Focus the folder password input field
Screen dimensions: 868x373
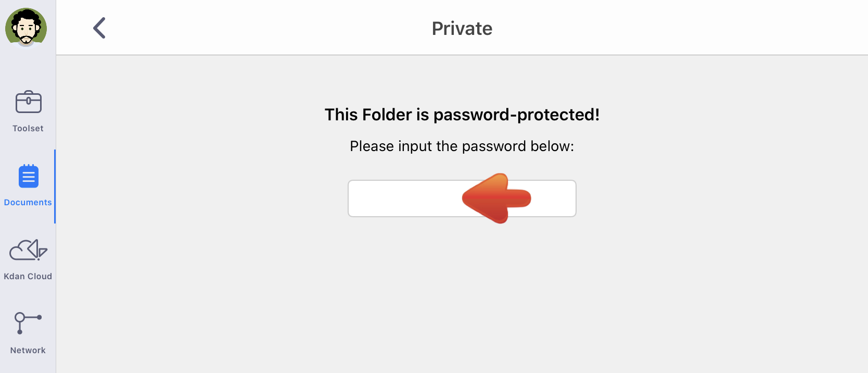[x=462, y=198]
